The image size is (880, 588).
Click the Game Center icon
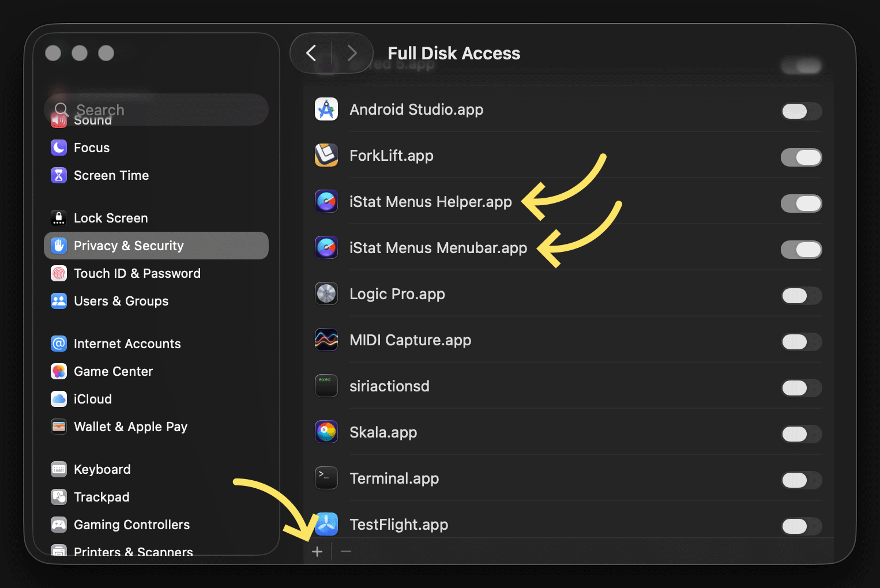59,371
